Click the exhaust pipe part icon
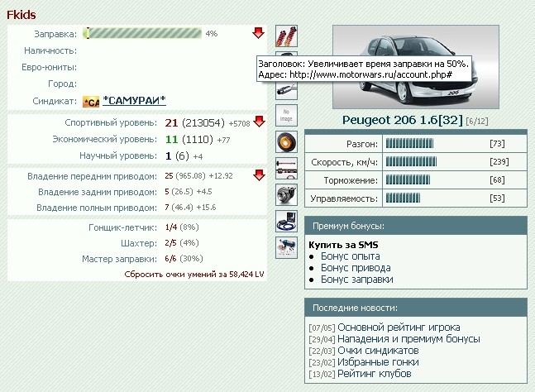535x392 pixels. tap(286, 91)
